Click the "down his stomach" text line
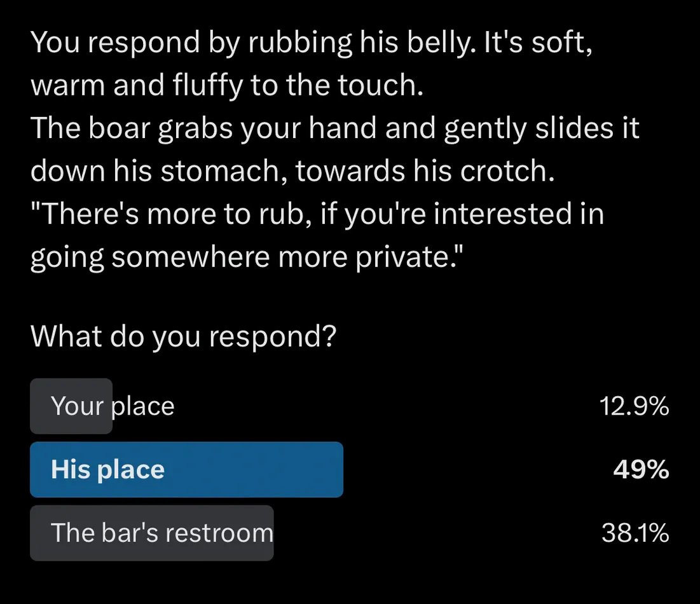The width and height of the screenshot is (700, 604). click(x=292, y=171)
